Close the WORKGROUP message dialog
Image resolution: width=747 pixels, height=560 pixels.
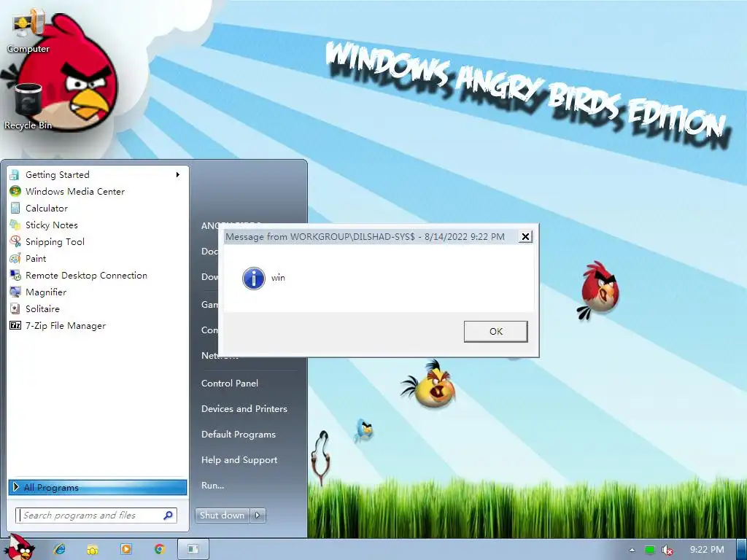(525, 237)
